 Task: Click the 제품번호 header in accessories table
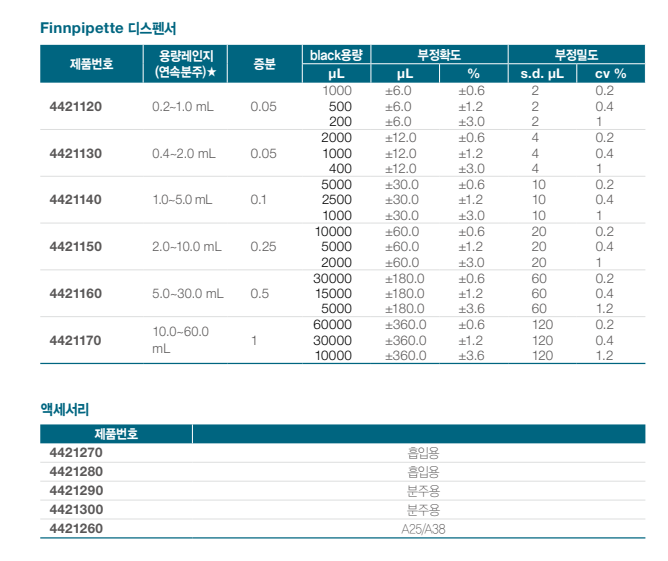pos(116,434)
